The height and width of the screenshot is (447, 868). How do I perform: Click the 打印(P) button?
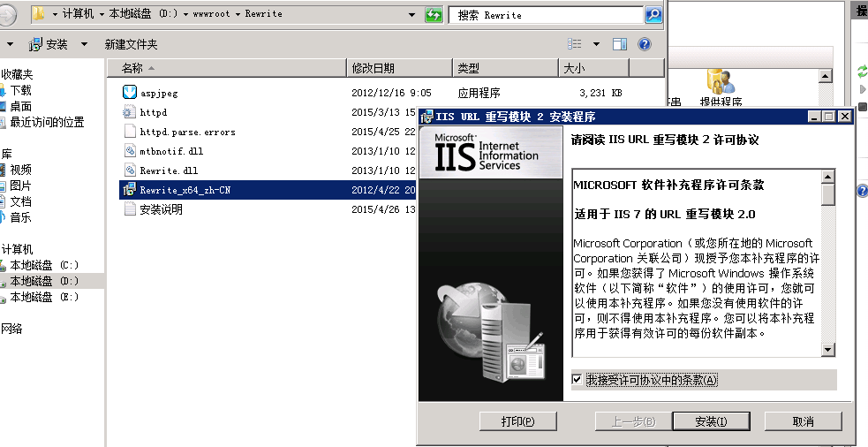pos(517,421)
